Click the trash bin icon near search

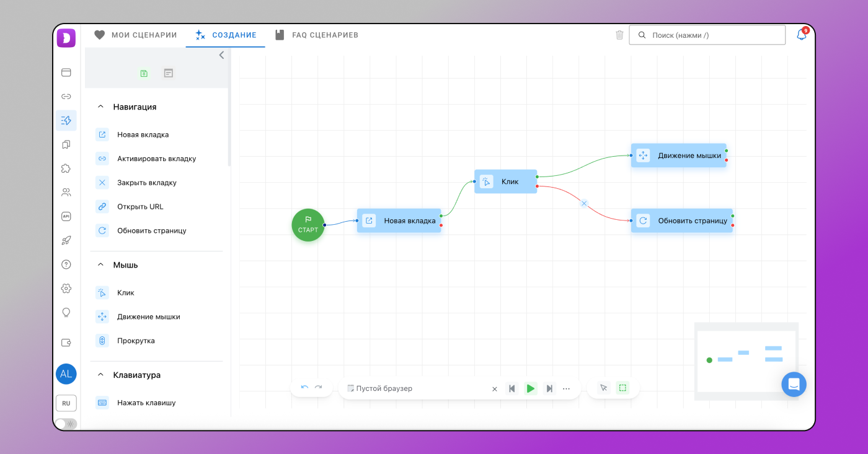[x=619, y=35]
